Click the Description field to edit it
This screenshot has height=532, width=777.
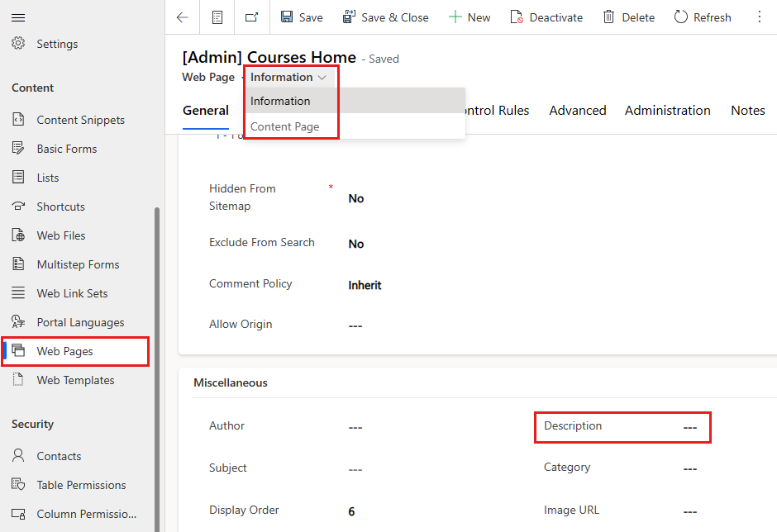[x=689, y=427]
